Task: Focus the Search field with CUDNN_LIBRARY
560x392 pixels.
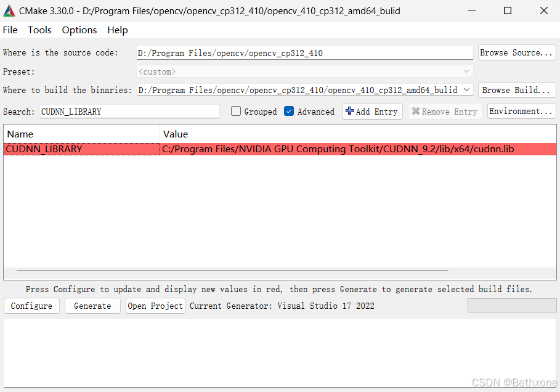Action: pyautogui.click(x=129, y=112)
